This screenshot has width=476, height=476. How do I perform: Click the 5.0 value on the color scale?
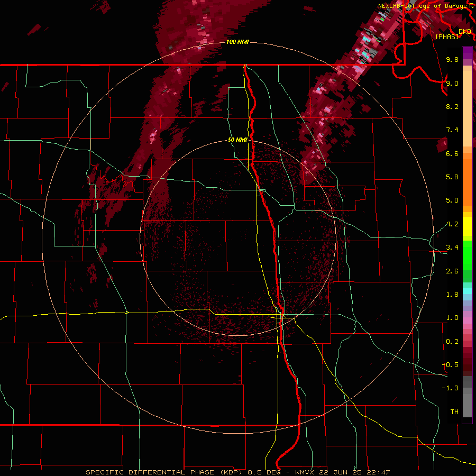pos(452,200)
